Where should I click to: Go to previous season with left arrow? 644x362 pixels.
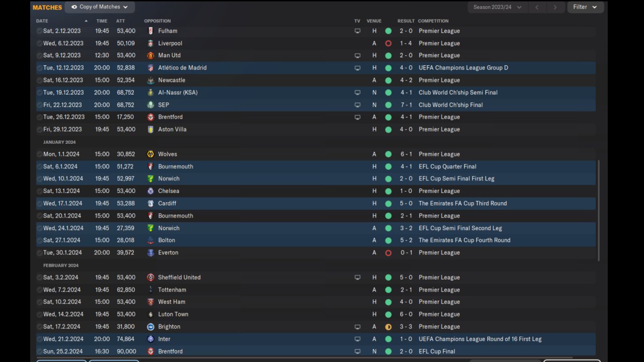click(x=537, y=7)
